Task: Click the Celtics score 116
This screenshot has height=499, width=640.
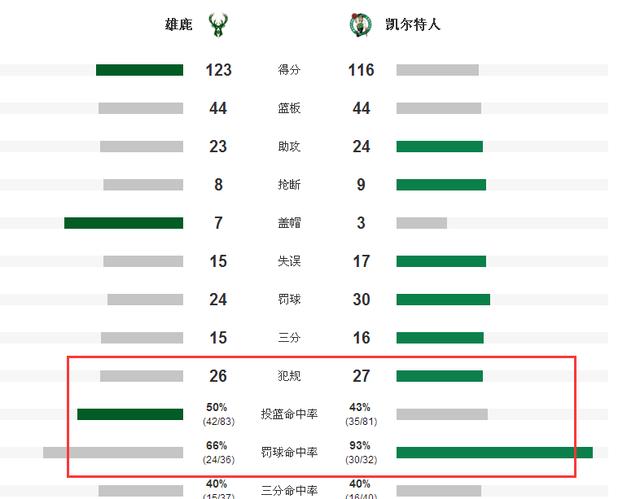Action: point(361,70)
